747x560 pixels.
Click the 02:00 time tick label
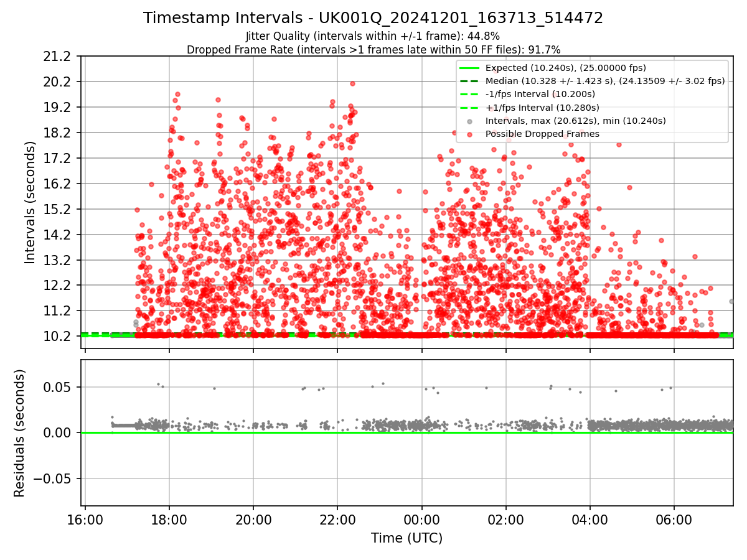point(505,519)
